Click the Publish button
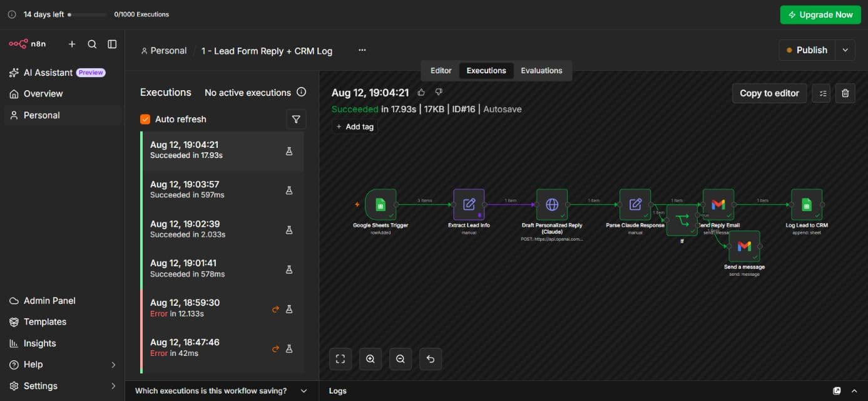 807,50
